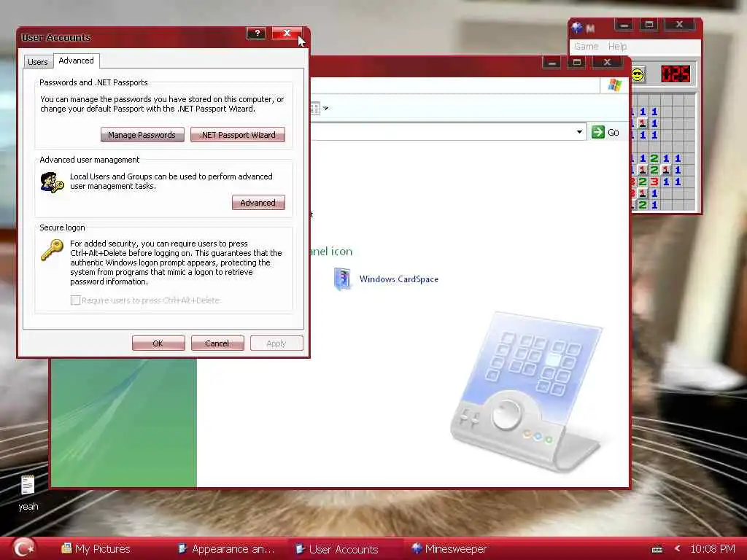Confirm the dialog with OK
Image resolution: width=747 pixels, height=560 pixels.
(x=158, y=343)
